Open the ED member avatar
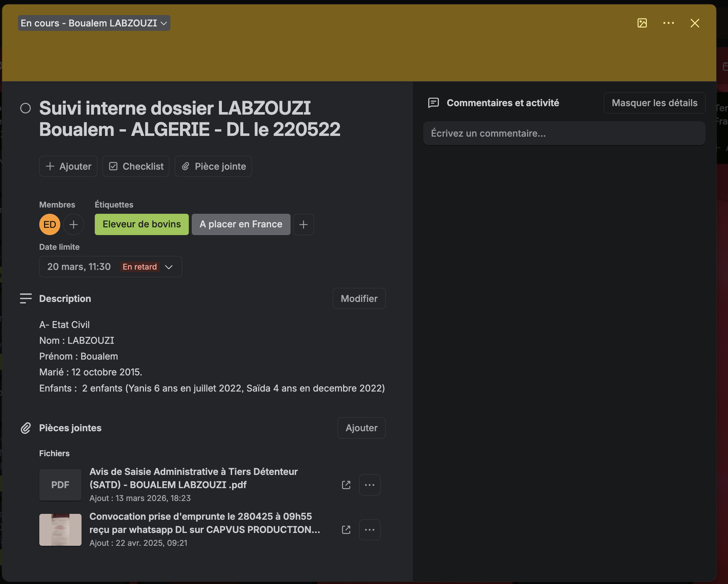The image size is (728, 584). coord(50,224)
